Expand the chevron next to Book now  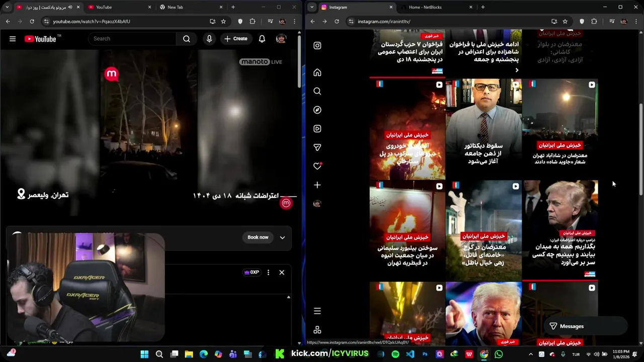point(282,237)
